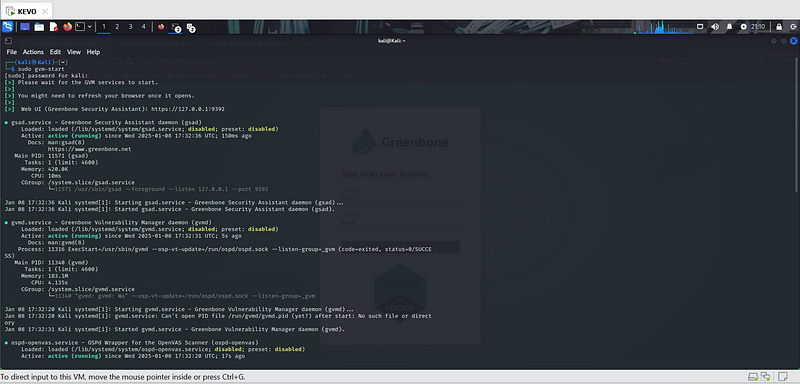This screenshot has height=384, width=800.
Task: Click the show desktop icon in panel
Action: [25, 27]
